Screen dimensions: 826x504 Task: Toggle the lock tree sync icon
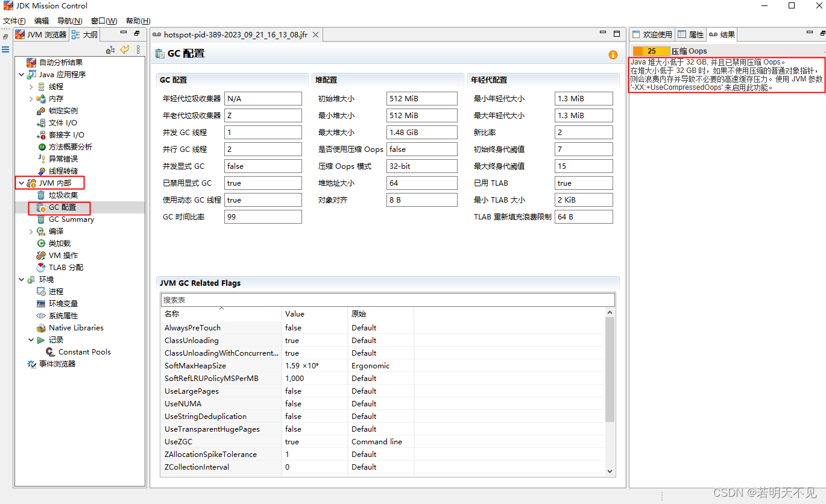point(110,49)
